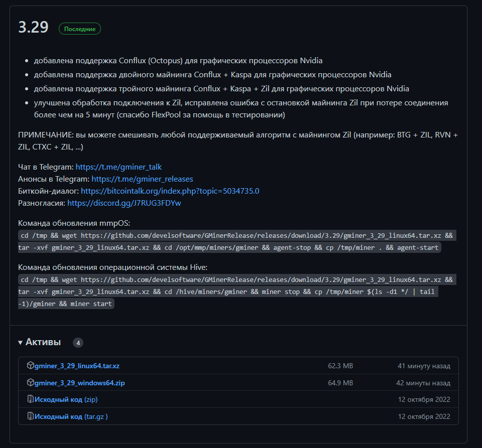Screen dimensions: 482x448
Task: Click package icon beside gminer_3_29_linux64.tar.xz
Action: point(30,365)
